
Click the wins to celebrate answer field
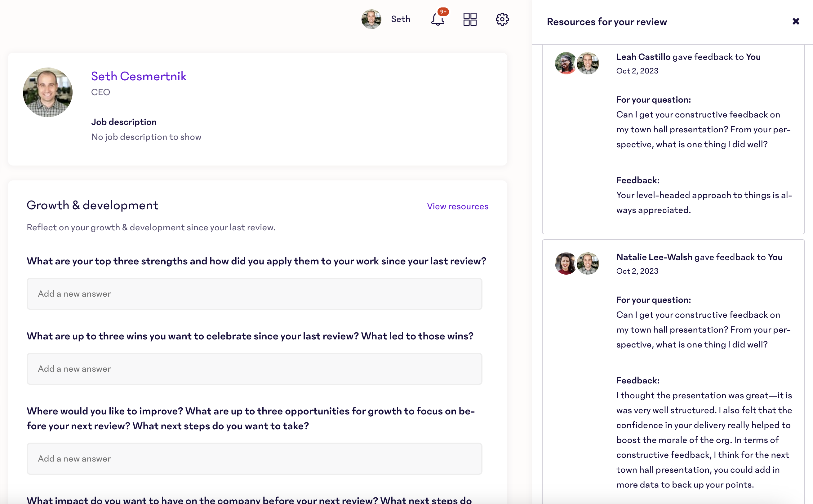pyautogui.click(x=254, y=368)
